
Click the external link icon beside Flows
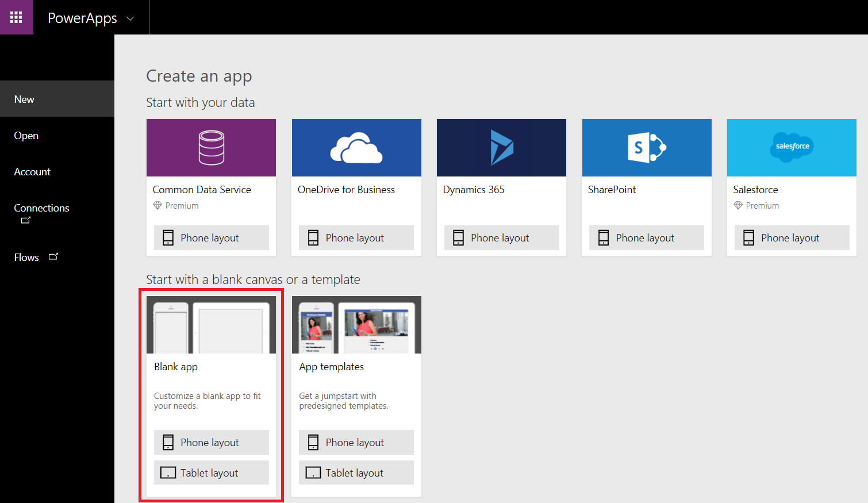[x=53, y=256]
